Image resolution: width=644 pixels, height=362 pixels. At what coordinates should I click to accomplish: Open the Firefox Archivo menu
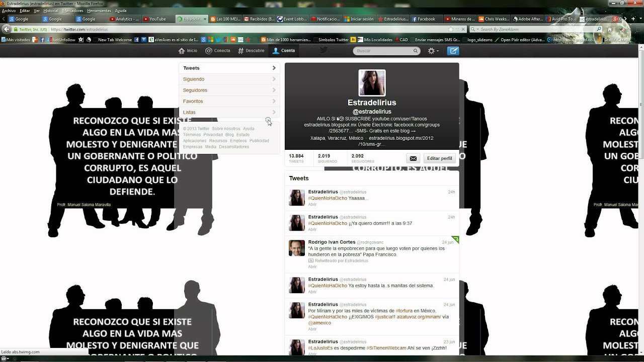[x=9, y=11]
